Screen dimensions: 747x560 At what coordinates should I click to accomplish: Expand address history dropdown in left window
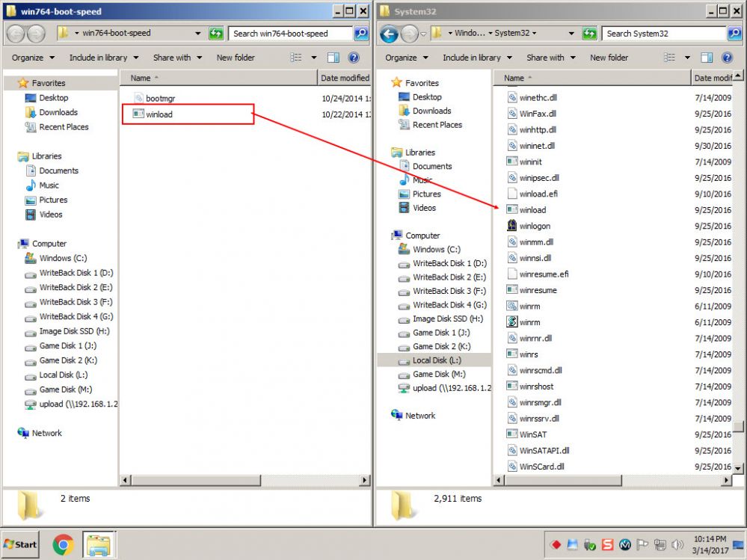197,34
